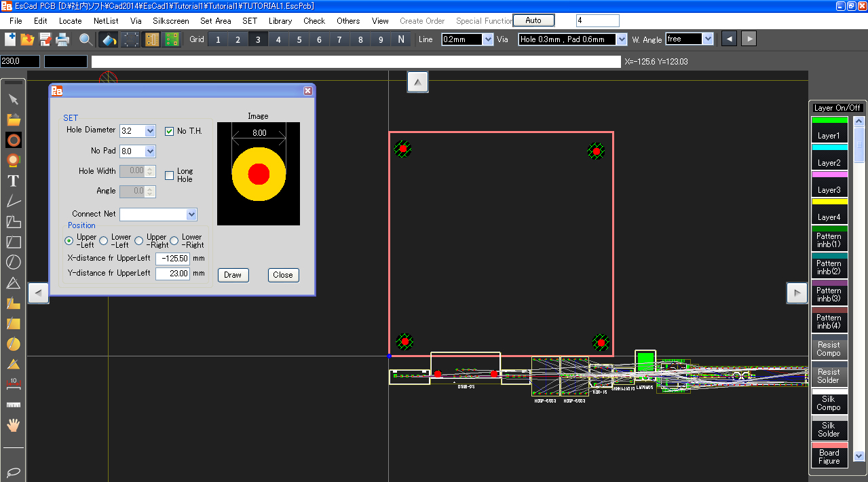Select the Text tool

click(14, 181)
